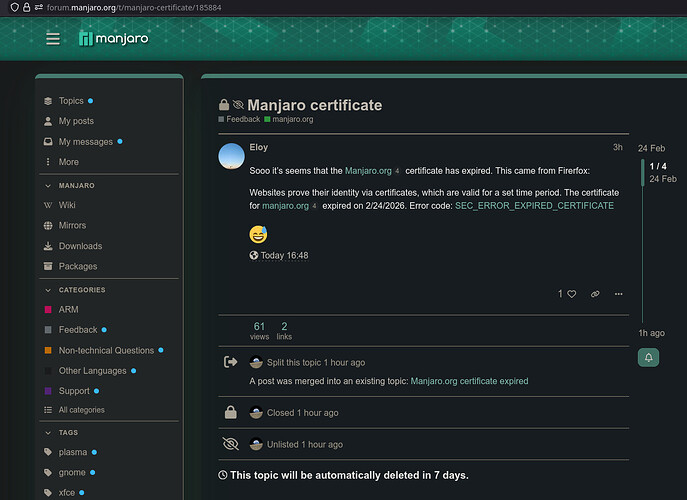Toggle topic notification bell button
Viewport: 687px width, 500px height.
[x=649, y=357]
